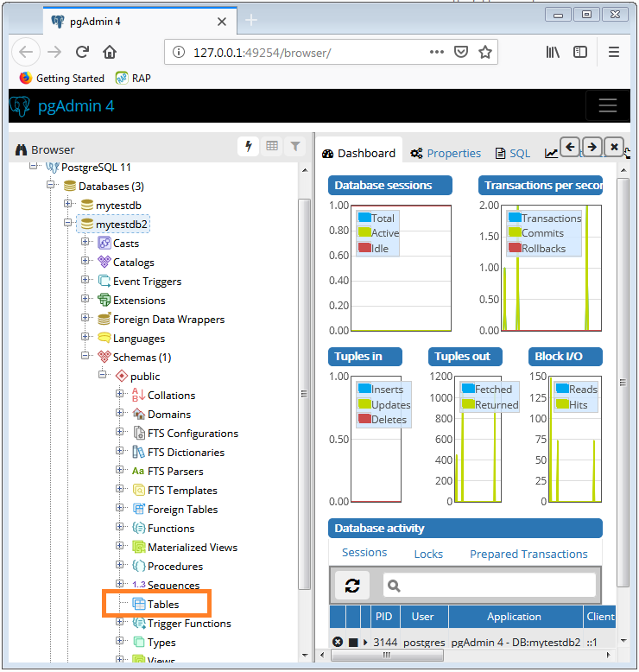Click the Foreign Data Wrappers icon
This screenshot has width=639, height=672.
104,319
